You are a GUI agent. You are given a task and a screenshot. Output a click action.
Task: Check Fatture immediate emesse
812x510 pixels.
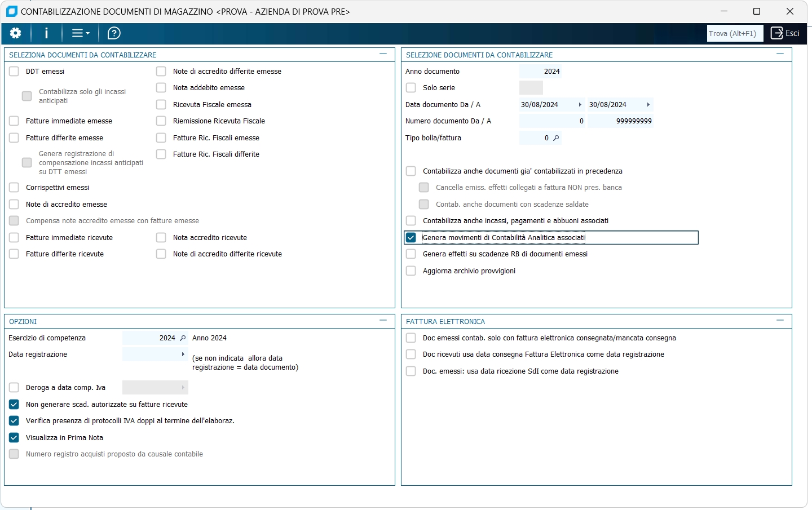(x=14, y=121)
